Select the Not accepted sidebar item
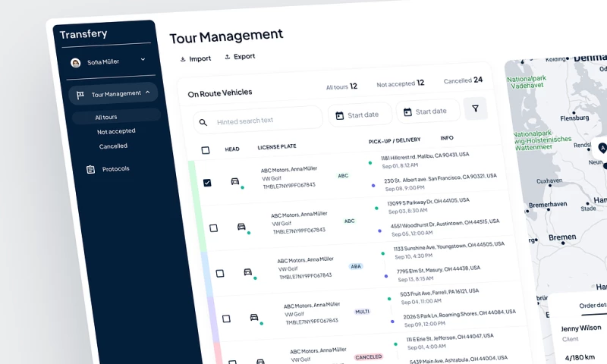Viewport: 607px width, 364px height. (x=116, y=132)
